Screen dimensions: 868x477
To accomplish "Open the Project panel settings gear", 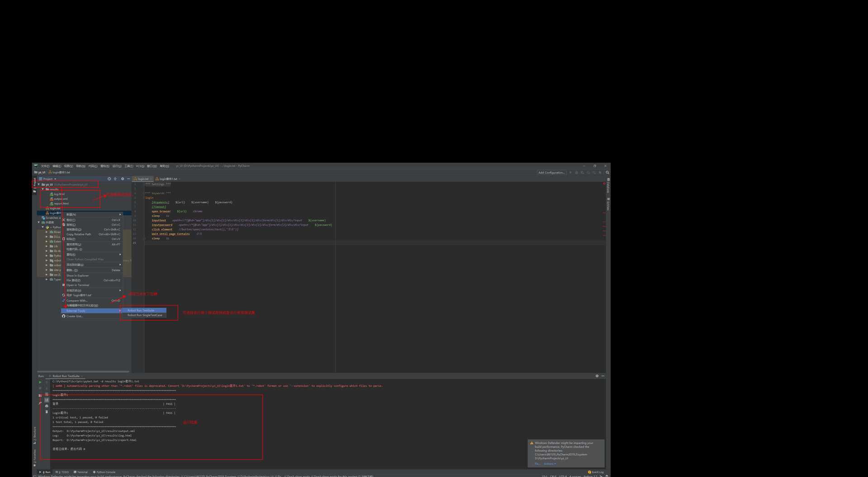I will [x=123, y=179].
